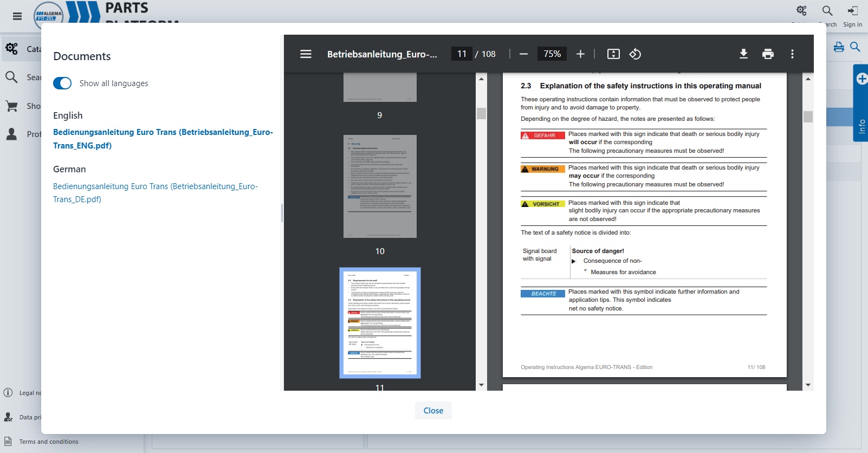Click the header search magnifier icon
This screenshot has width=868, height=453.
pyautogui.click(x=827, y=10)
